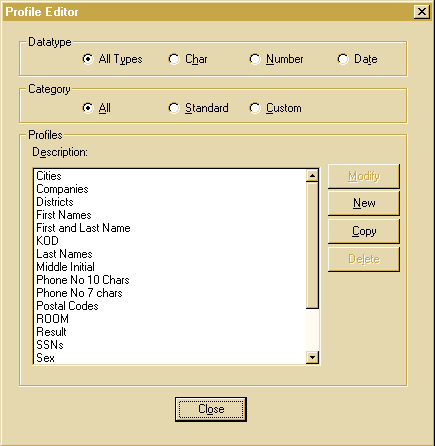Select the Phone No 10 Chars profile

pos(170,280)
